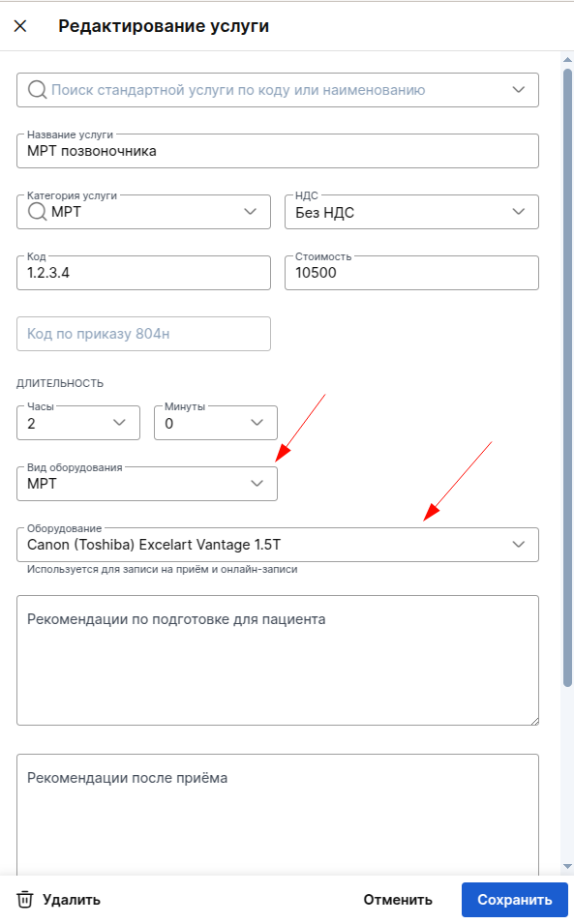The image size is (574, 924).
Task: Click the Отменить button
Action: [398, 899]
